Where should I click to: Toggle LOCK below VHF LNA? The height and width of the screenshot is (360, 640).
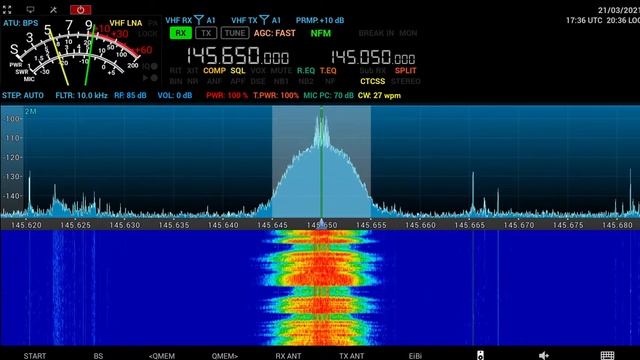[x=147, y=34]
